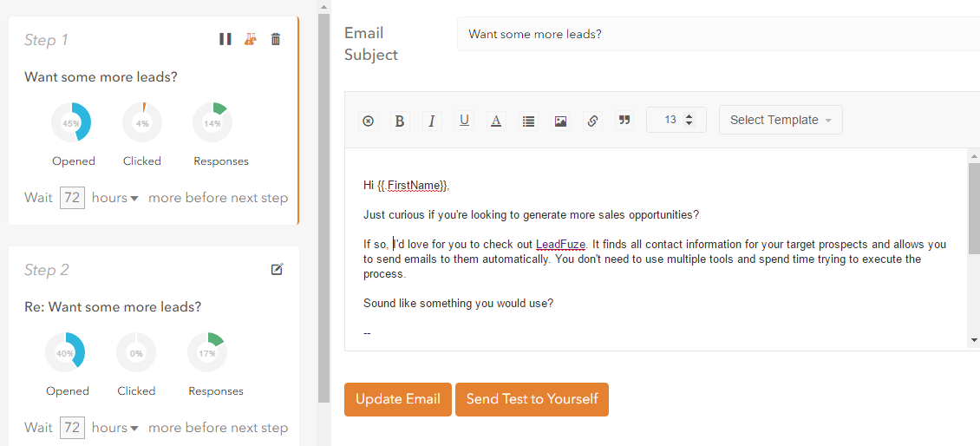Screen dimensions: 980x446
Task: Open the Step 1 hours unit dropdown
Action: coord(115,199)
